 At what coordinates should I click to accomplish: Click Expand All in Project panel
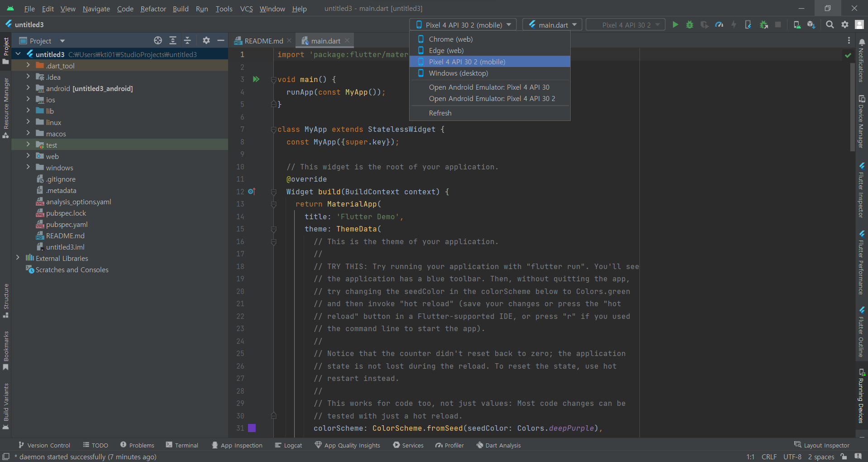pyautogui.click(x=173, y=41)
